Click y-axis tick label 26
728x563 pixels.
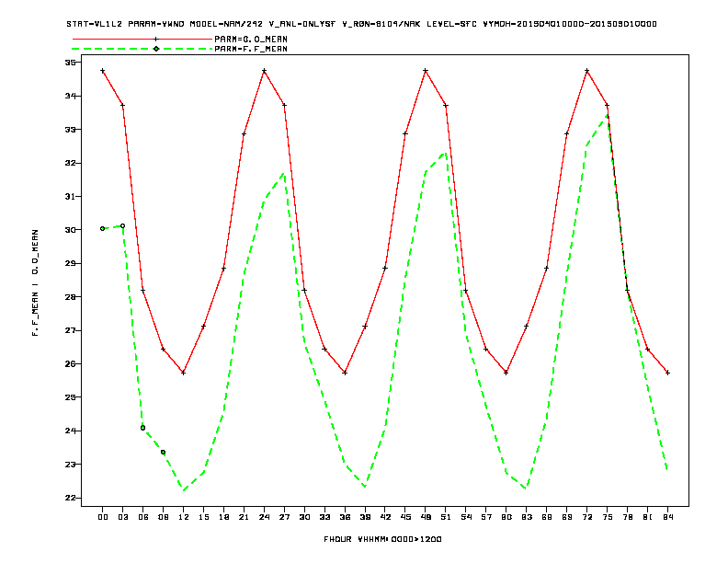pyautogui.click(x=70, y=363)
